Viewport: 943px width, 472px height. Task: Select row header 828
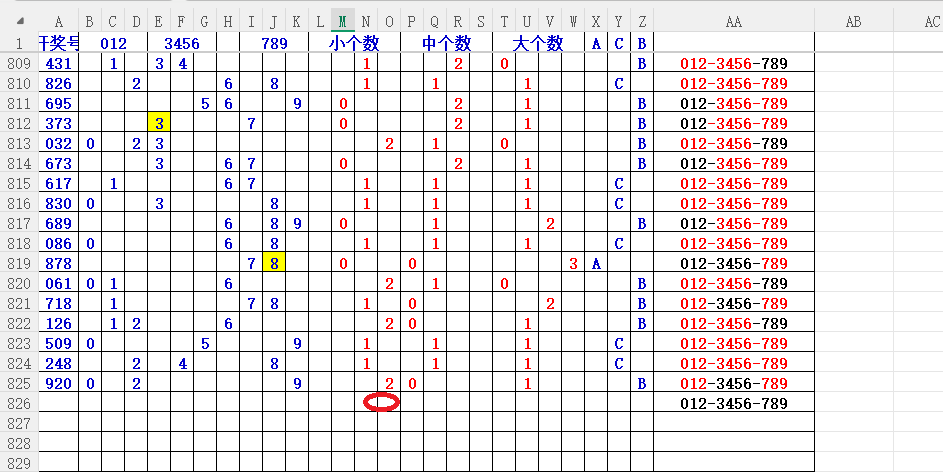pyautogui.click(x=19, y=444)
